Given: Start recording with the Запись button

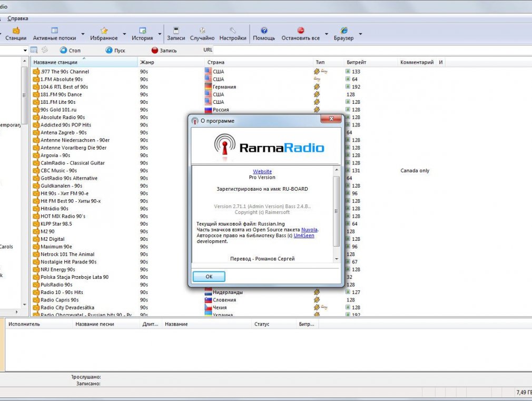Looking at the screenshot, I should (164, 50).
